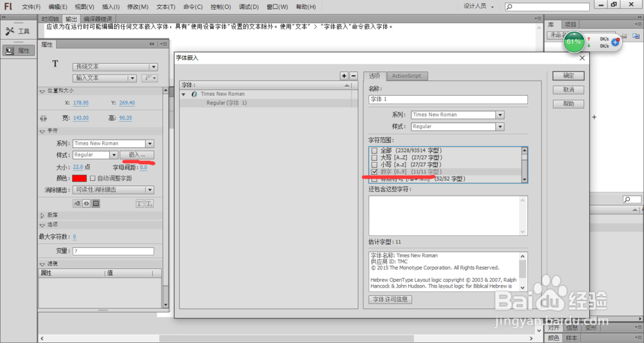Toggle show border around text icon
This screenshot has height=343, width=644.
click(x=96, y=203)
